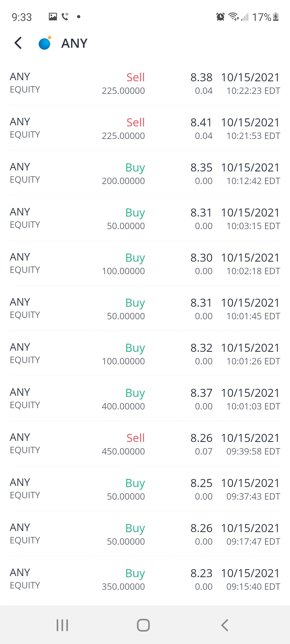Open the Buy 350 order priced 8.23

pos(145,579)
